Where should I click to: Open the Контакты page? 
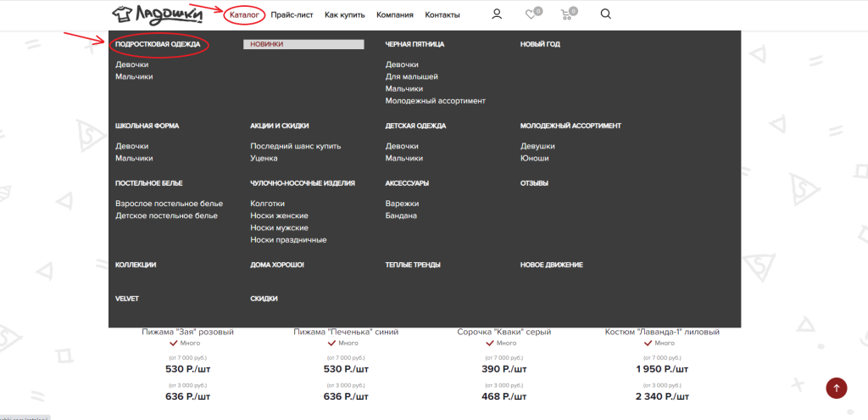tap(442, 15)
